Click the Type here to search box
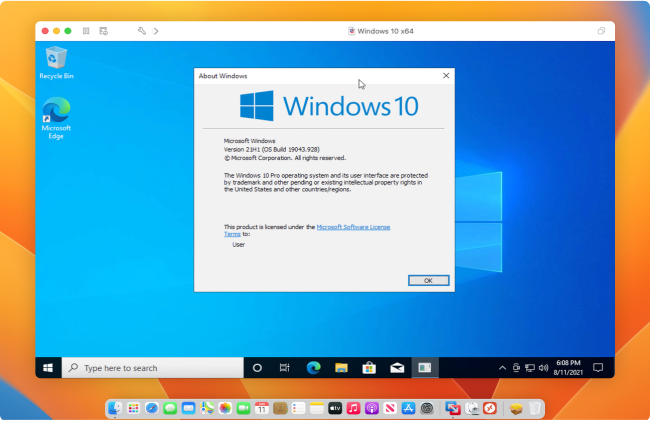Image resolution: width=650 pixels, height=421 pixels. (153, 368)
